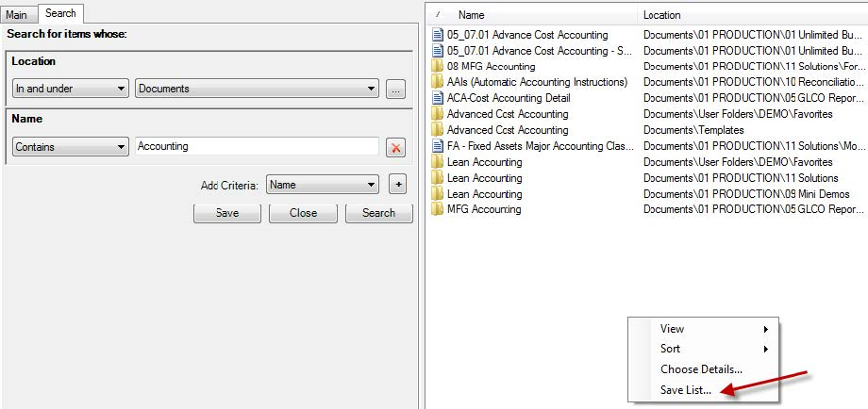Choose Save List from context menu
The image size is (868, 409).
[686, 389]
